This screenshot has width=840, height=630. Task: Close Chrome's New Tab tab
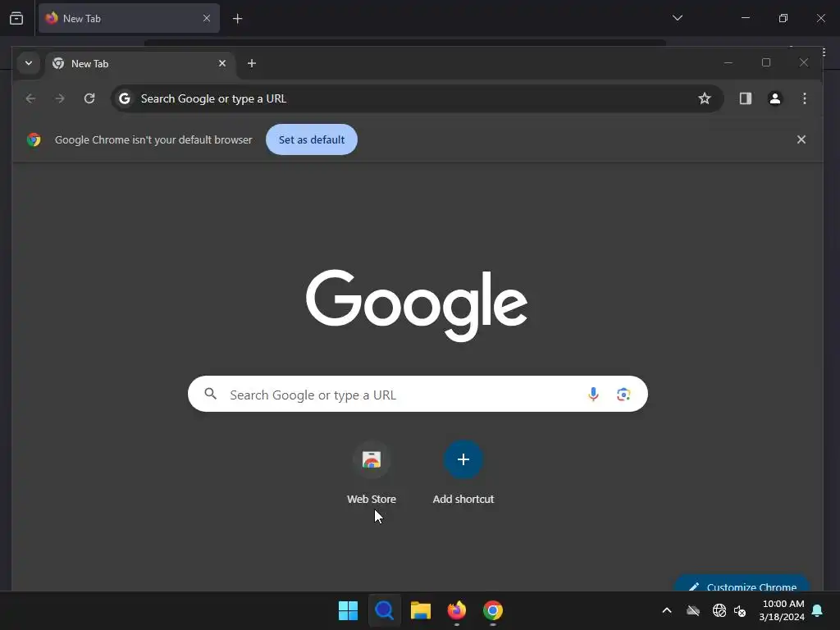point(222,63)
